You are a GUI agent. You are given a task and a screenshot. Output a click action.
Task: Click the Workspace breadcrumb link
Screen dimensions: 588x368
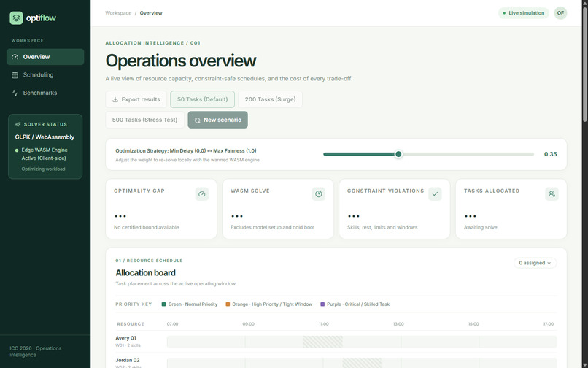point(118,12)
